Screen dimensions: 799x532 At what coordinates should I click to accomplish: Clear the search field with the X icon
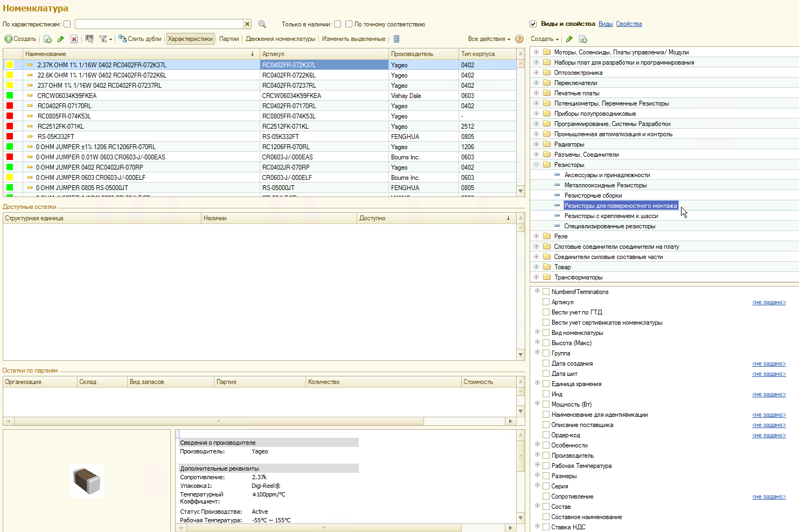[x=247, y=24]
